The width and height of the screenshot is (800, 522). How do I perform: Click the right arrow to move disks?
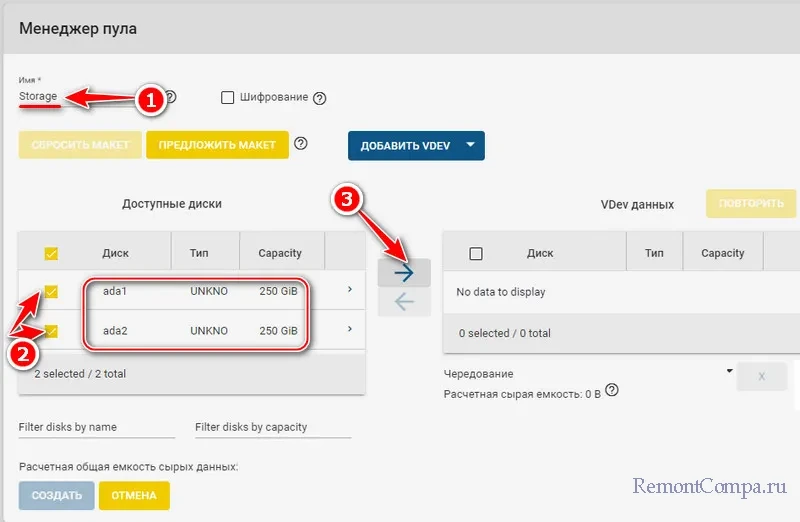404,272
